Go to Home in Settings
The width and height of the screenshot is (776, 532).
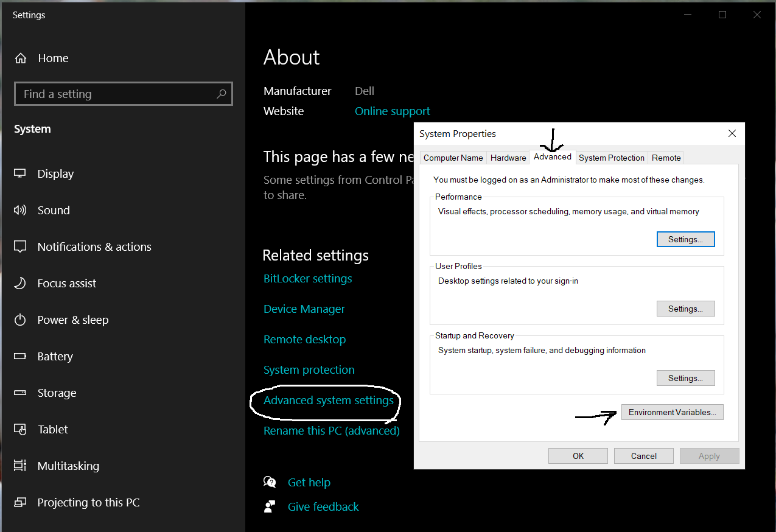point(53,58)
